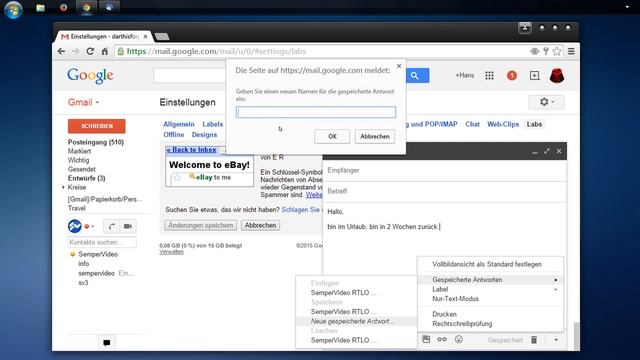The height and width of the screenshot is (360, 640).
Task: Expand the Label submenu
Action: coord(491,289)
